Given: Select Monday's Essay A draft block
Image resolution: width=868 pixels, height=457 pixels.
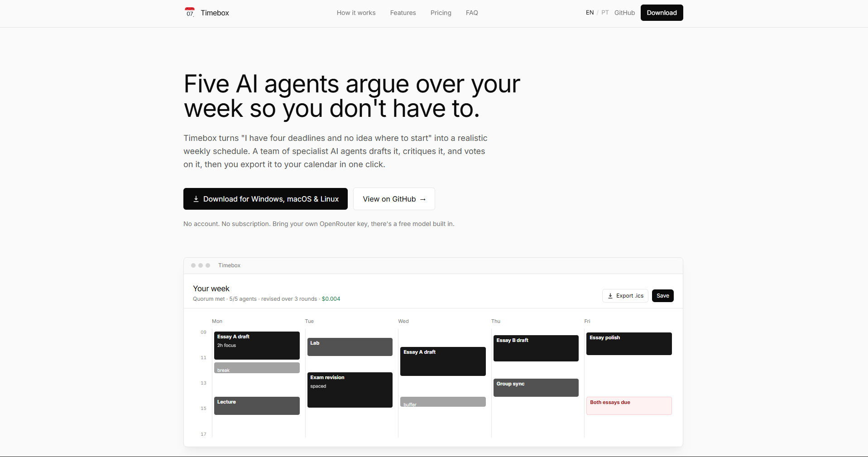Looking at the screenshot, I should coord(257,346).
